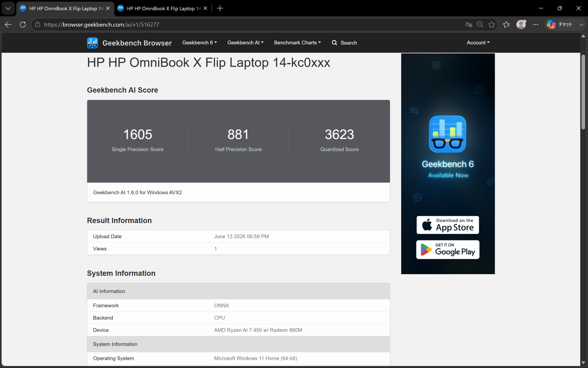Image resolution: width=588 pixels, height=368 pixels.
Task: Open the favorites list icon
Action: click(506, 25)
